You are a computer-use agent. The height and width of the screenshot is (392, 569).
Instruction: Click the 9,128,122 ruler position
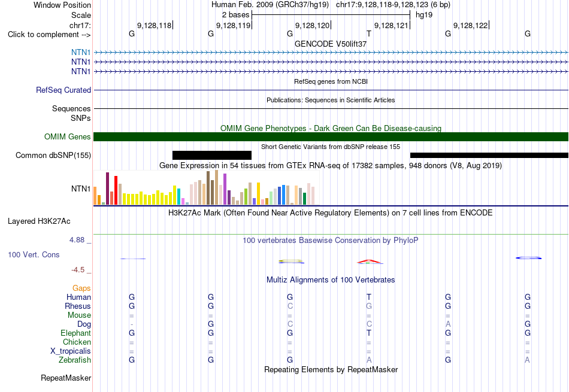(471, 25)
